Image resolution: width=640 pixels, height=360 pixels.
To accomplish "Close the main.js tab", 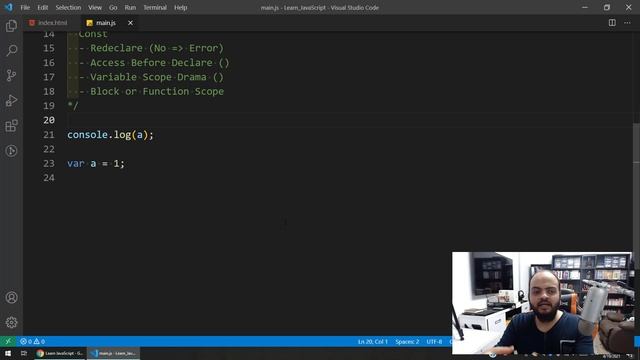I will (x=130, y=23).
